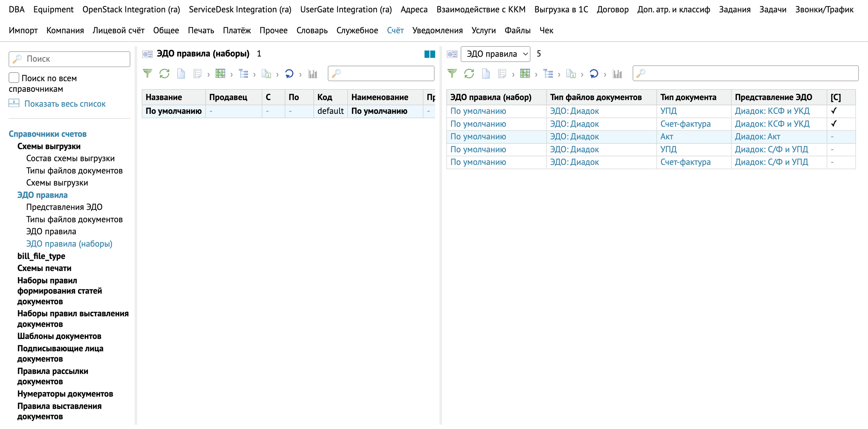Click blue reset arrow in left panel toolbar
The image size is (868, 429).
point(289,73)
